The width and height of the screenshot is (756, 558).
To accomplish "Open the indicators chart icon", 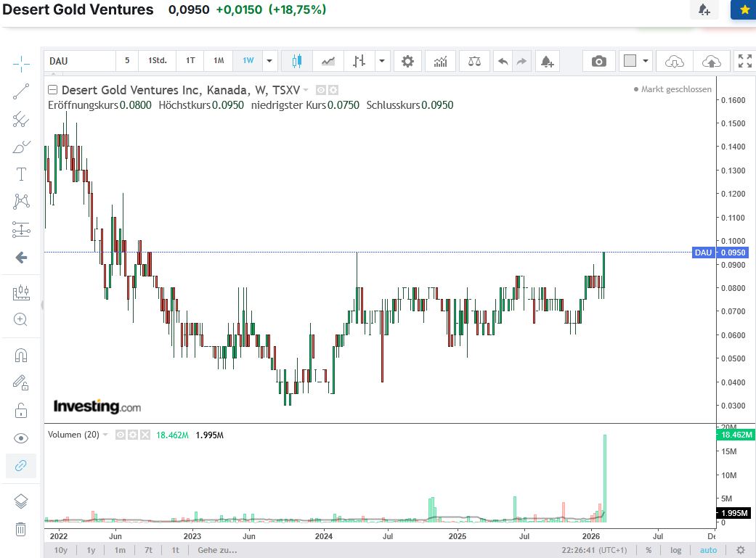I will pos(440,61).
